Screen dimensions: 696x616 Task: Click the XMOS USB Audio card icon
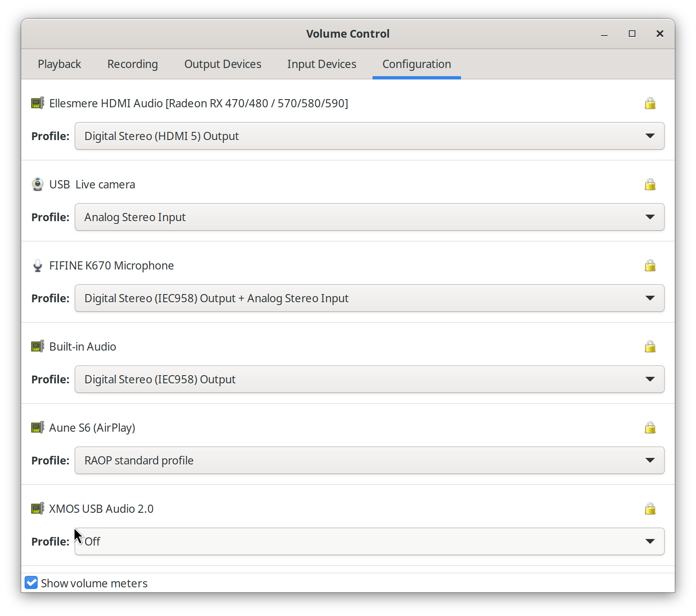coord(38,509)
